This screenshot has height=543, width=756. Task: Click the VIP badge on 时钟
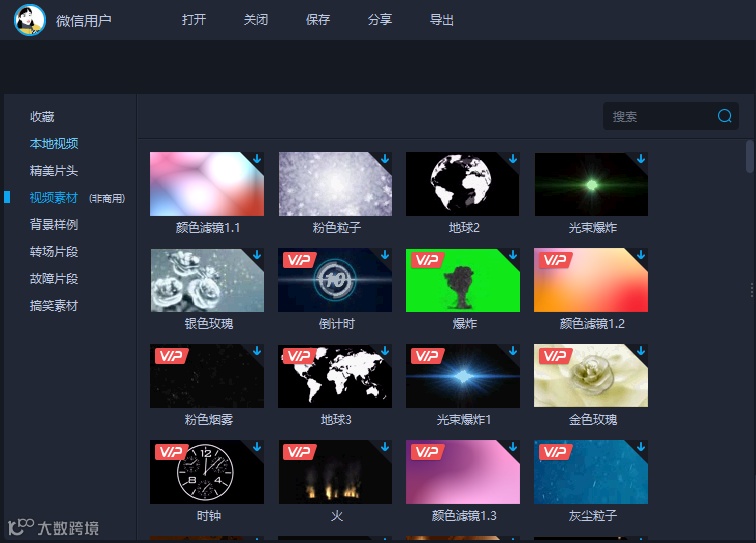click(171, 452)
